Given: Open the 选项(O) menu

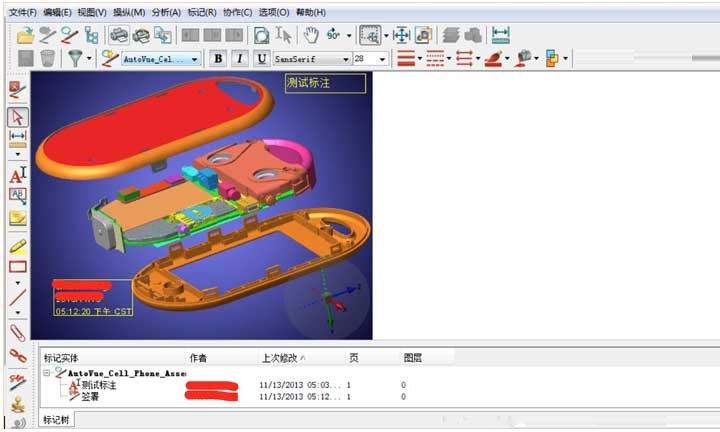Looking at the screenshot, I should pyautogui.click(x=274, y=12).
